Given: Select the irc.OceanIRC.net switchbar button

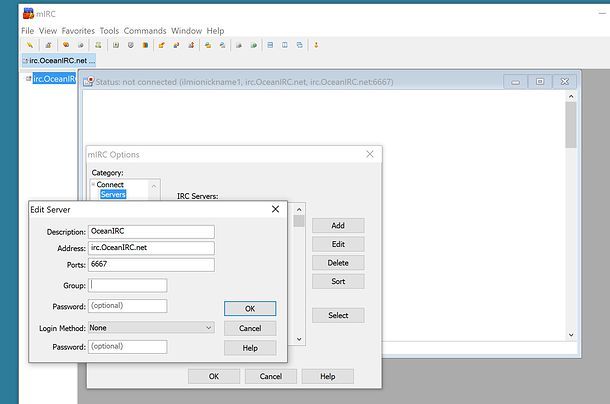Looking at the screenshot, I should (x=59, y=61).
